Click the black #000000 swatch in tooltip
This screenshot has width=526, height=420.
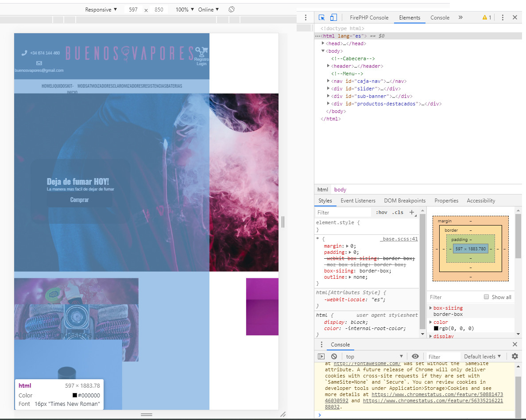pos(75,396)
